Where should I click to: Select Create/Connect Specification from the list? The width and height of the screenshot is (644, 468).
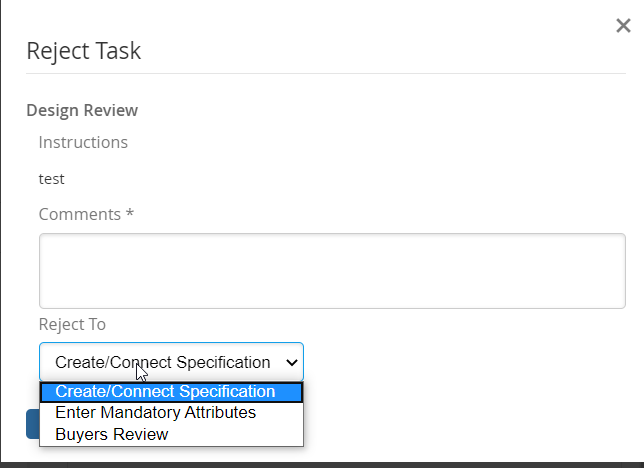pos(165,391)
